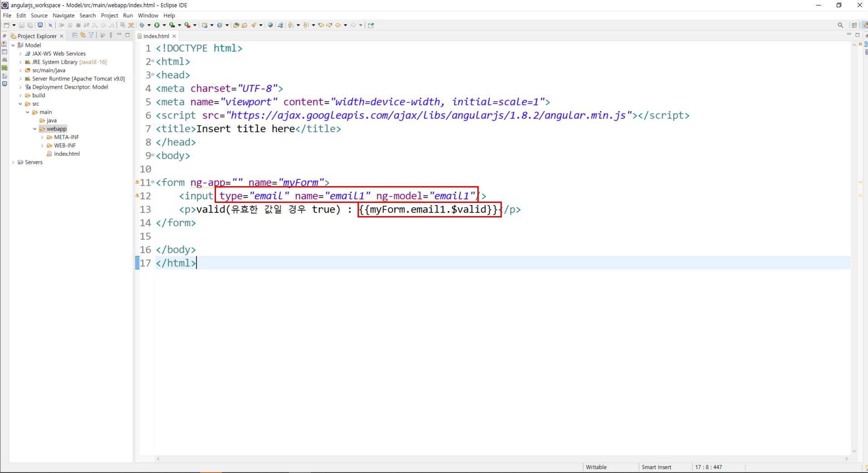The height and width of the screenshot is (473, 868).
Task: Collapse the Model project node
Action: point(13,45)
